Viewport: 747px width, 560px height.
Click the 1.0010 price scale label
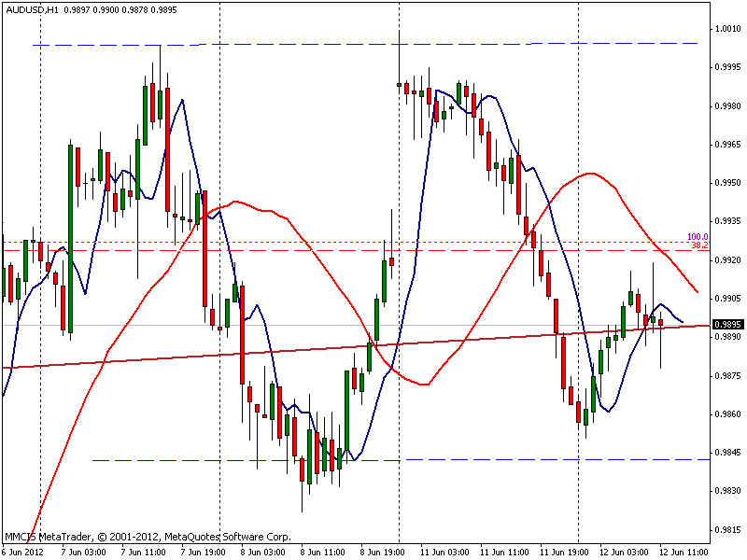pyautogui.click(x=727, y=29)
